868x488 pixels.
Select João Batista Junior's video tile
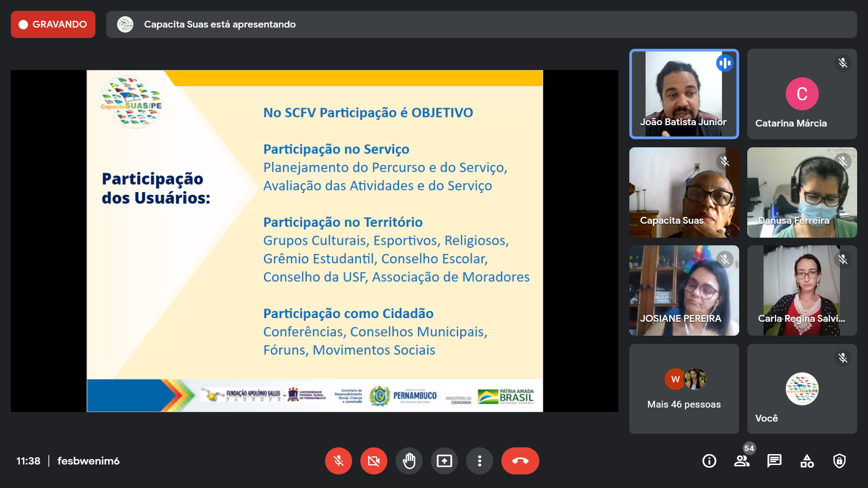684,94
